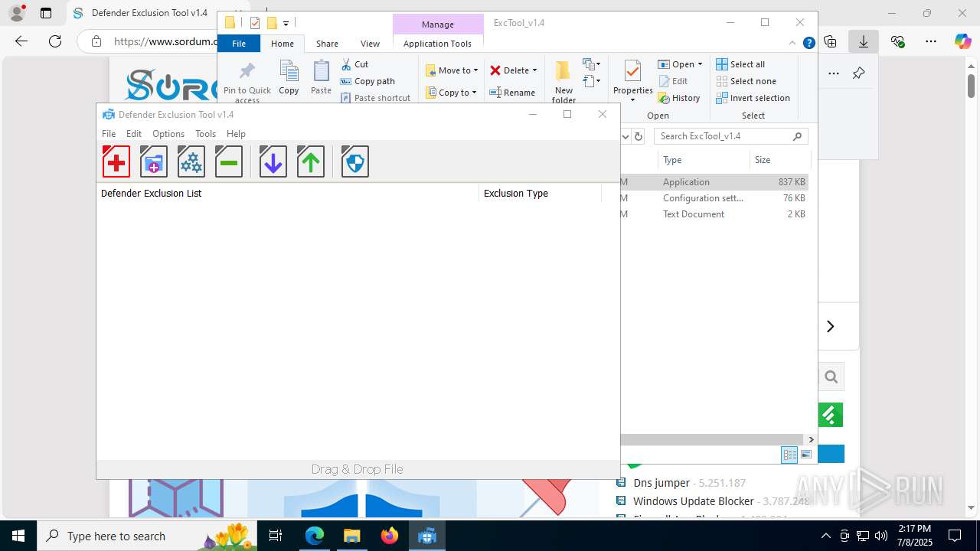This screenshot has height=551, width=980.
Task: Click Rename in the Explorer ribbon
Action: click(x=512, y=93)
